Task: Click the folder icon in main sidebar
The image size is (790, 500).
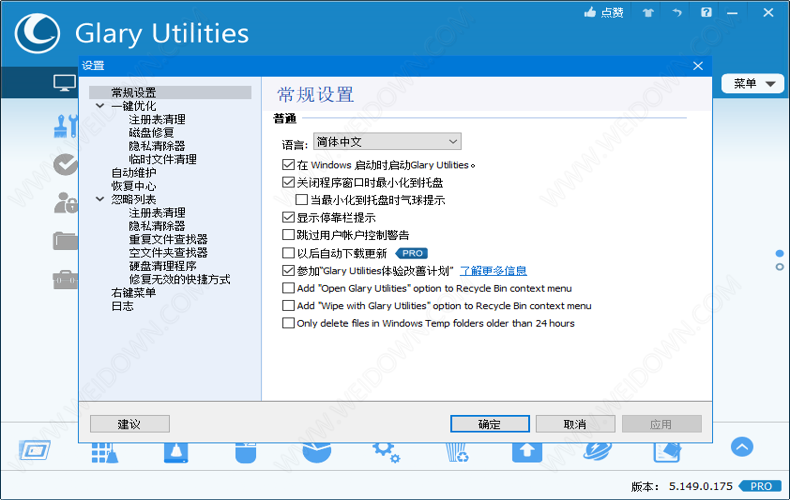Action: pyautogui.click(x=66, y=241)
